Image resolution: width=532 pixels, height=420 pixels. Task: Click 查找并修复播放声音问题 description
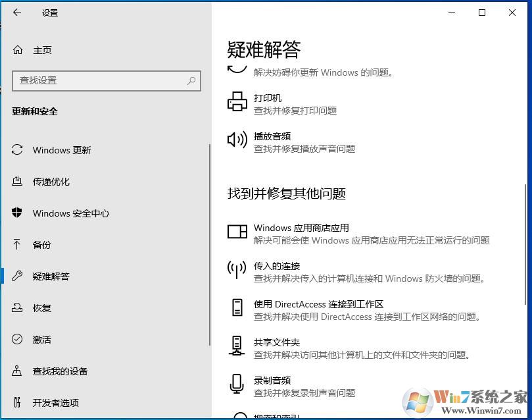pos(304,148)
